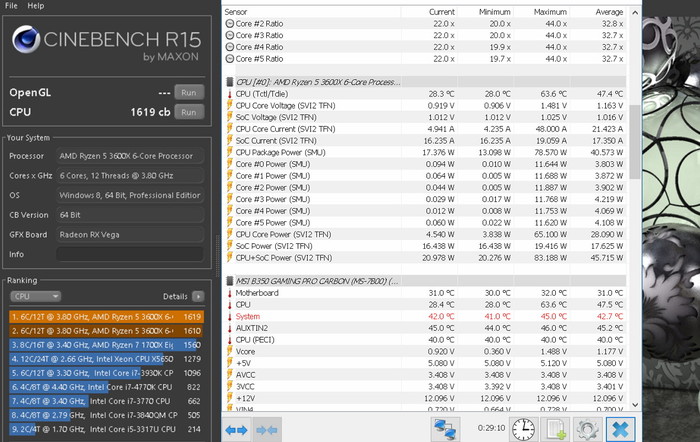Click thermometer icon of AUXTIN2 row
This screenshot has height=442, width=700.
pyautogui.click(x=229, y=328)
